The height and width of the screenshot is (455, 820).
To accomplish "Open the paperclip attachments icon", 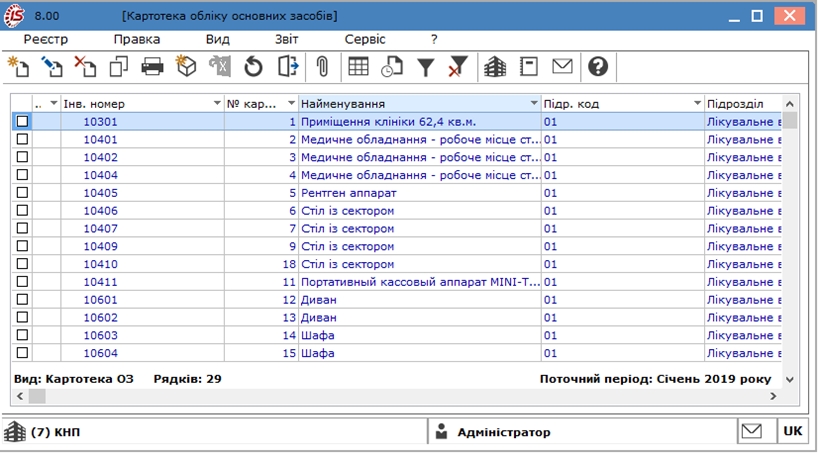I will (323, 67).
